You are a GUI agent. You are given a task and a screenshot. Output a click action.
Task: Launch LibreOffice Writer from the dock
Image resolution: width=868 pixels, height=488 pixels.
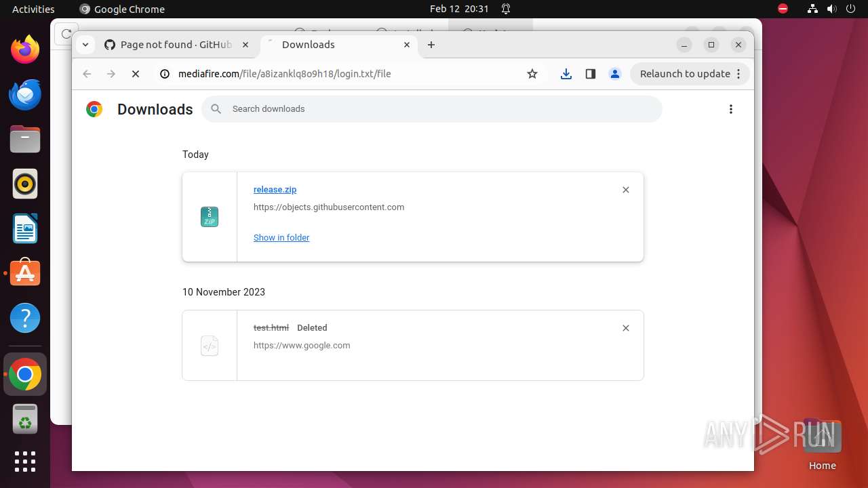pyautogui.click(x=25, y=228)
